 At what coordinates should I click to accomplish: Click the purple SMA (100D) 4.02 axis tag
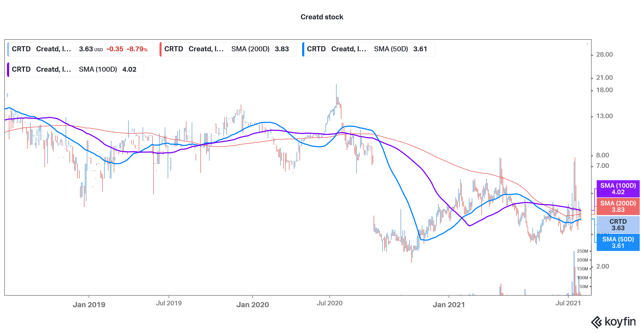click(x=618, y=189)
